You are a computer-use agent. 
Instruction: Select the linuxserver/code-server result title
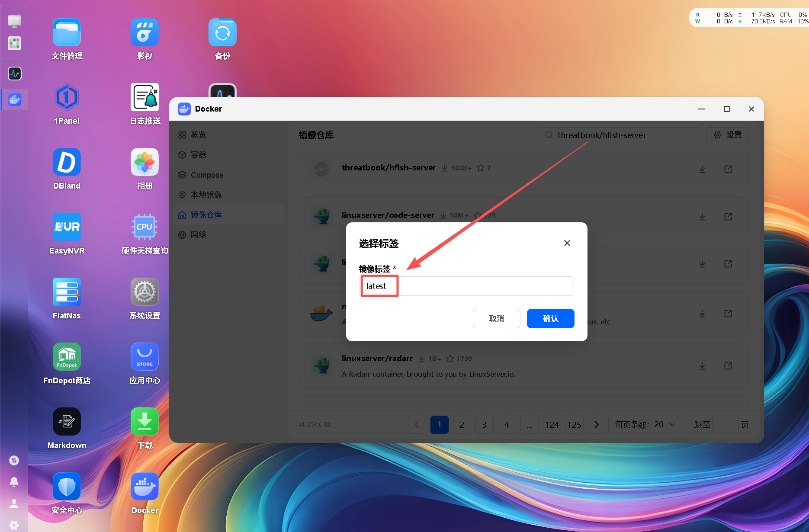(x=388, y=215)
